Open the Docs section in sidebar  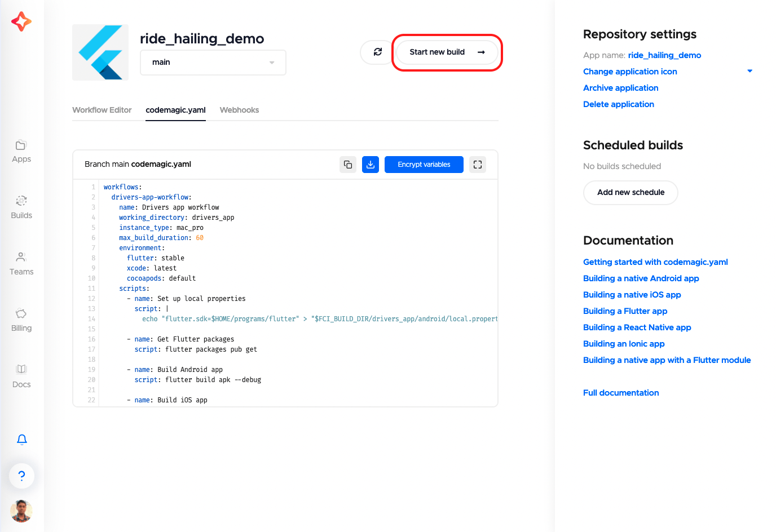click(x=21, y=376)
